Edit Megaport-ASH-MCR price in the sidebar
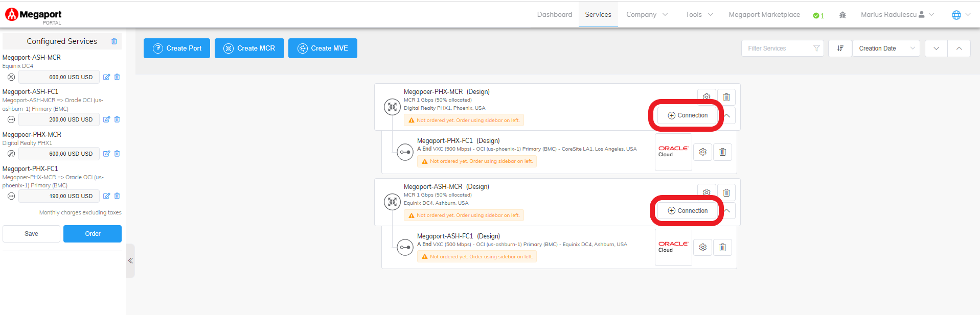Image resolution: width=980 pixels, height=315 pixels. (x=106, y=77)
